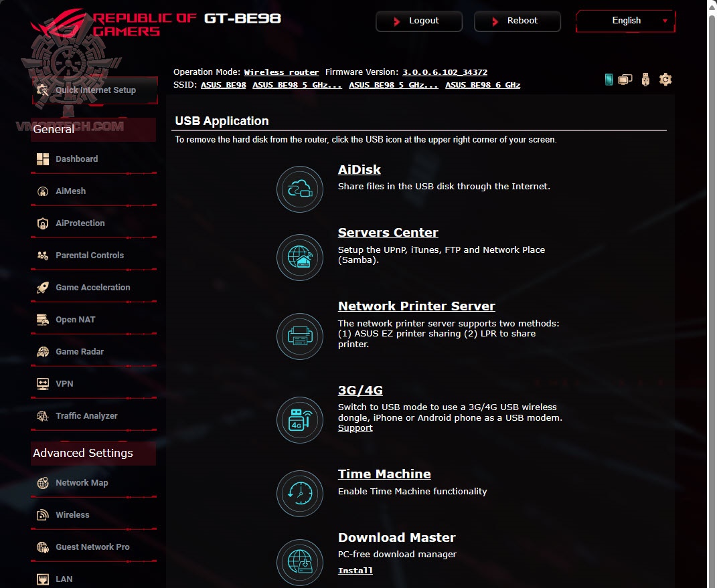This screenshot has height=588, width=717.
Task: Open the Time Machine link
Action: (x=384, y=474)
